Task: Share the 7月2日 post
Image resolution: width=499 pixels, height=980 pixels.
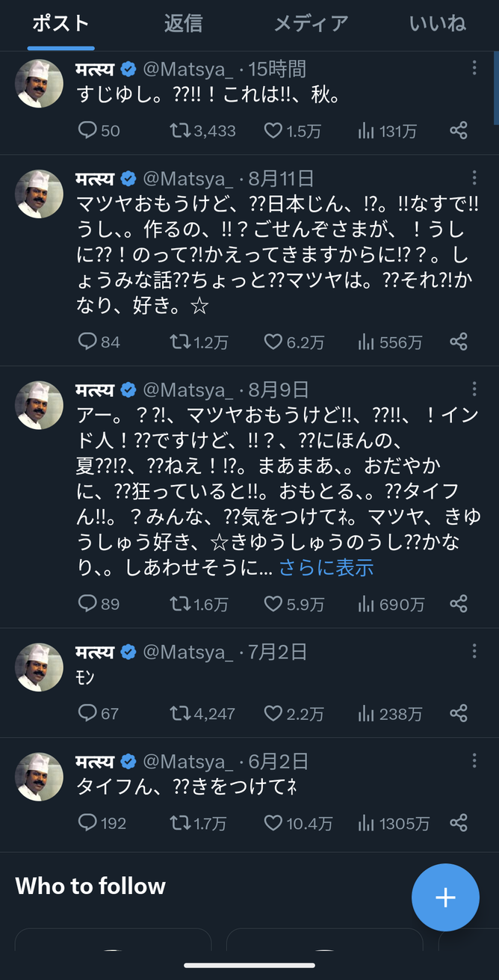Action: [459, 714]
